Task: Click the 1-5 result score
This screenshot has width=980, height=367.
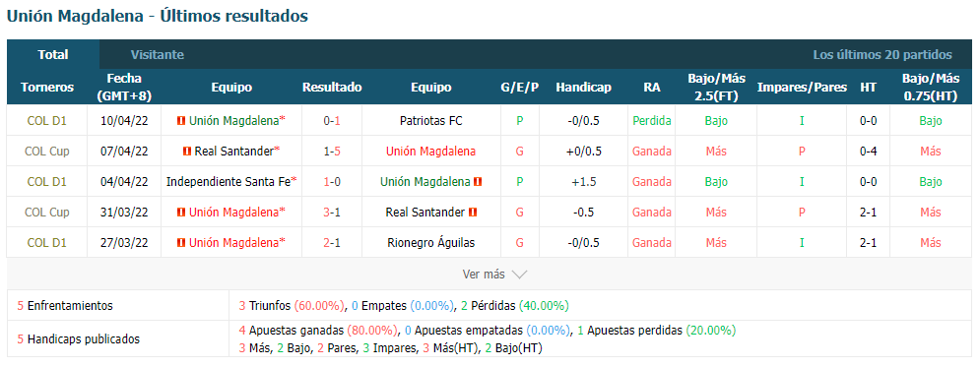Action: 332,152
